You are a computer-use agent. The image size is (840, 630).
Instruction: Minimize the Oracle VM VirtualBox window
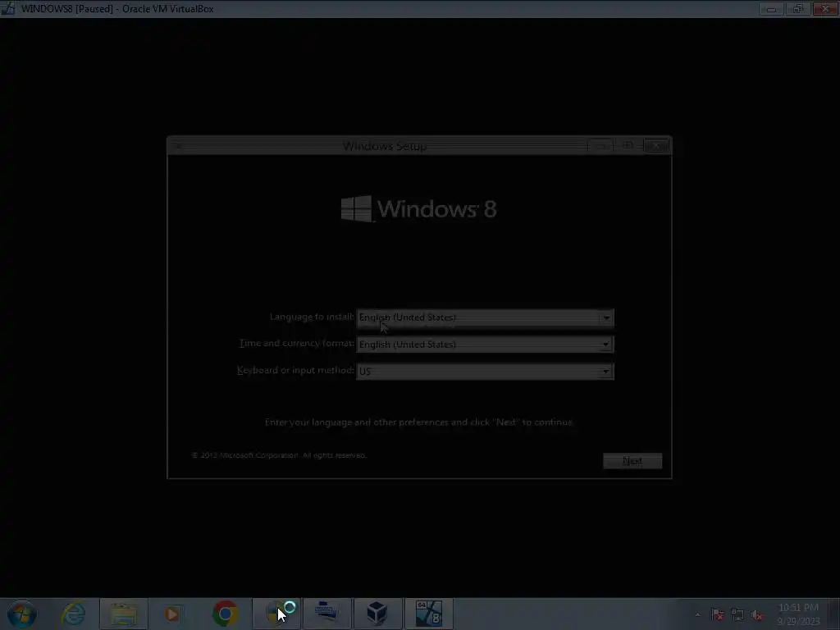click(x=771, y=8)
